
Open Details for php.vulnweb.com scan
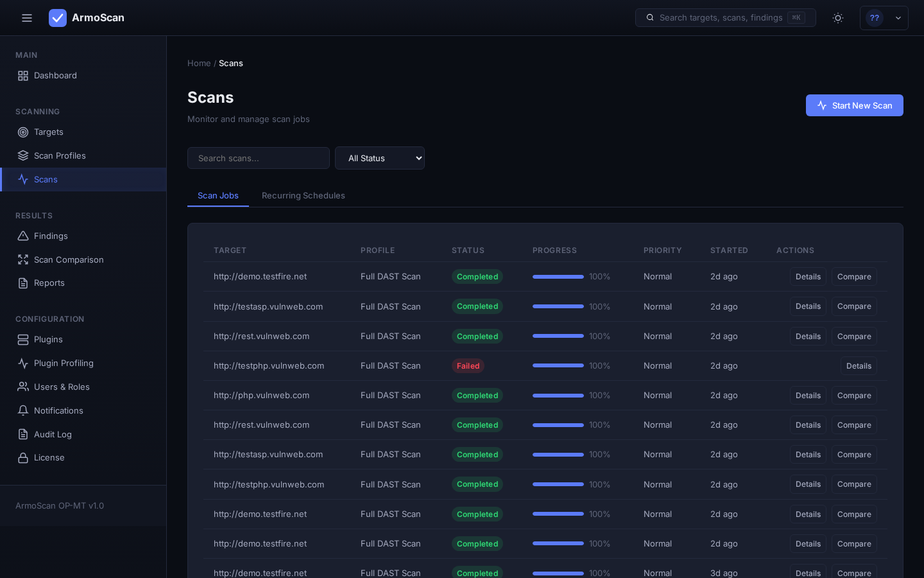coord(808,396)
